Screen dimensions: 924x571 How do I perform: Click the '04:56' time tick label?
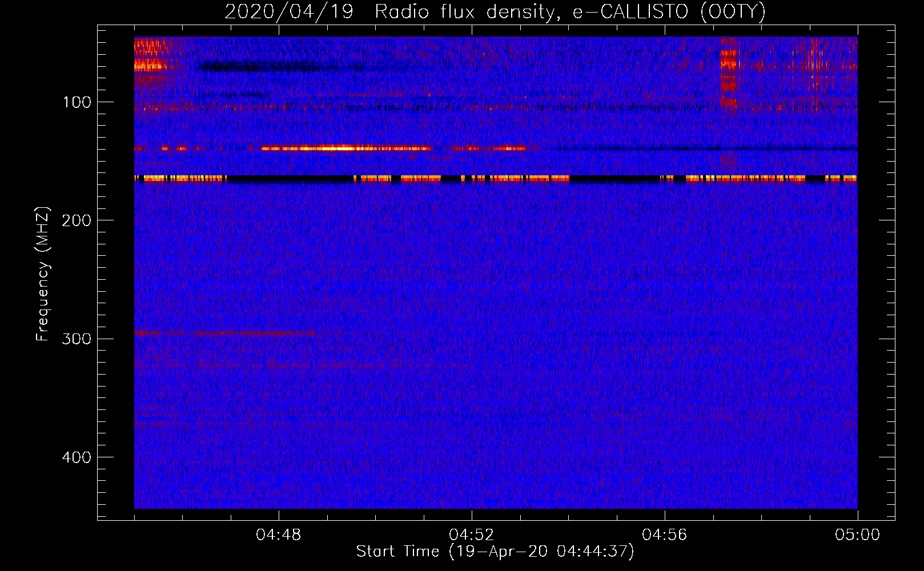664,535
